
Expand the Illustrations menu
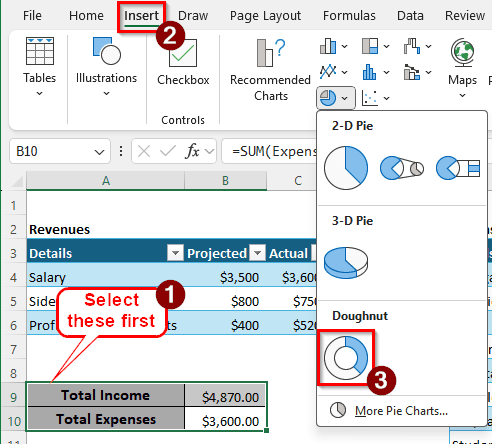106,67
